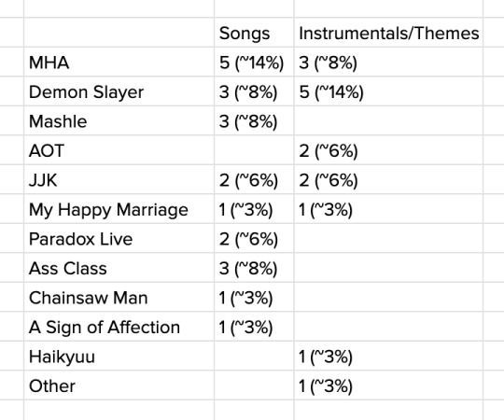
Task: Select the Songs header cell
Action: tap(254, 33)
